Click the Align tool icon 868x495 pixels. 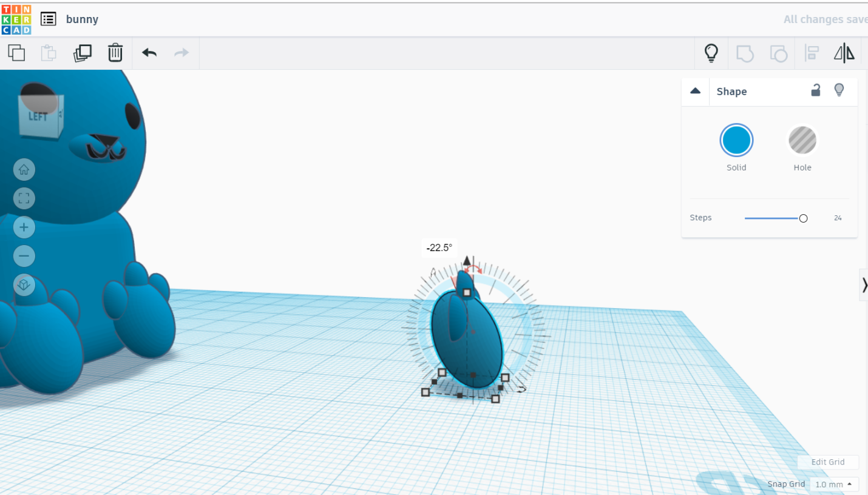pyautogui.click(x=812, y=53)
